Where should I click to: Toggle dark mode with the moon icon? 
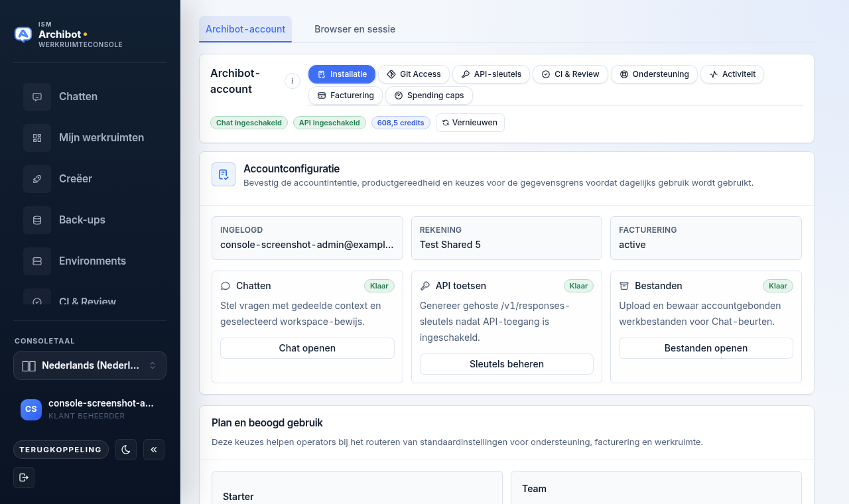point(126,450)
